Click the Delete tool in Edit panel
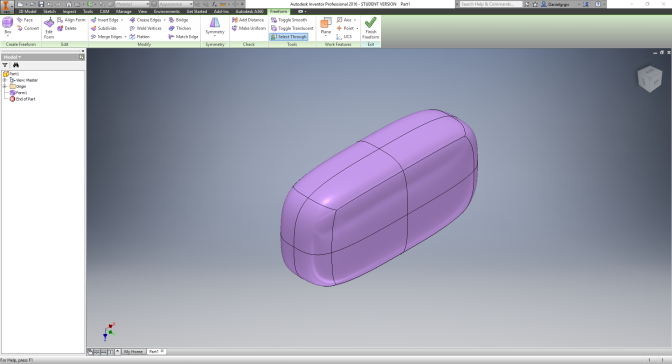 click(66, 28)
